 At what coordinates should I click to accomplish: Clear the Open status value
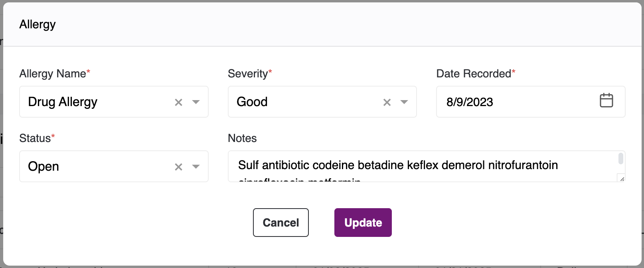(x=178, y=167)
